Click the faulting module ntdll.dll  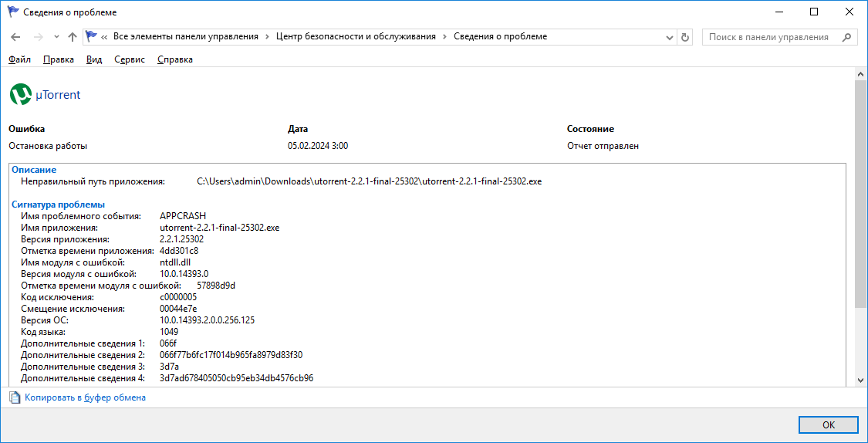pyautogui.click(x=175, y=262)
